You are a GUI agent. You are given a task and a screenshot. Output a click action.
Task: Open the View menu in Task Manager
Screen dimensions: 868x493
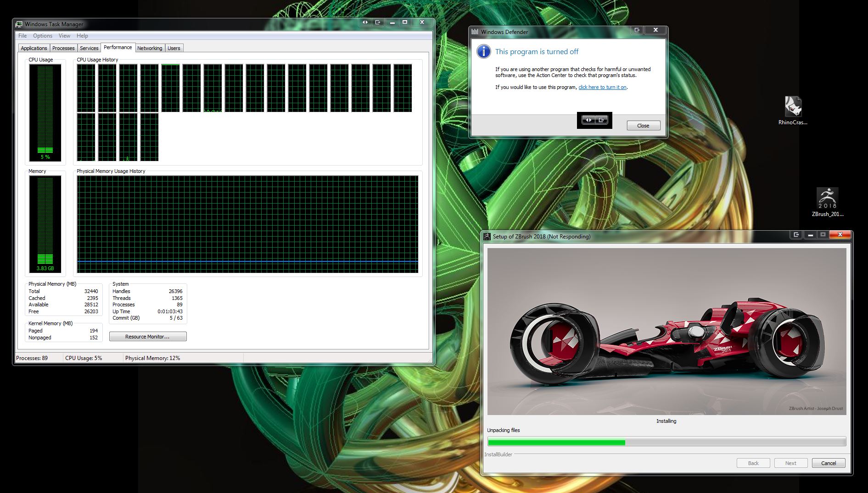point(64,36)
